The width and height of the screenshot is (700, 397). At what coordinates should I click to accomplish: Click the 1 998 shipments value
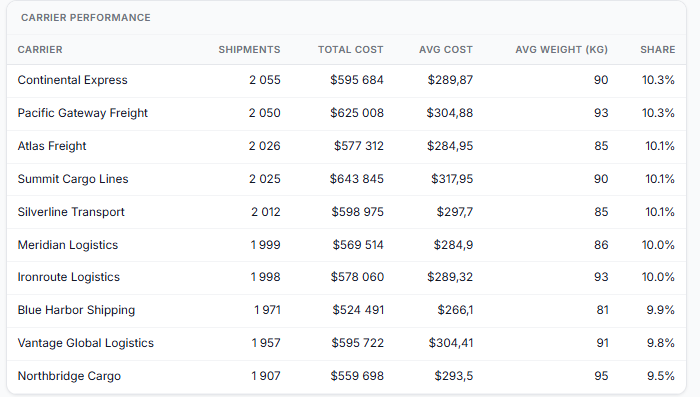click(x=266, y=277)
